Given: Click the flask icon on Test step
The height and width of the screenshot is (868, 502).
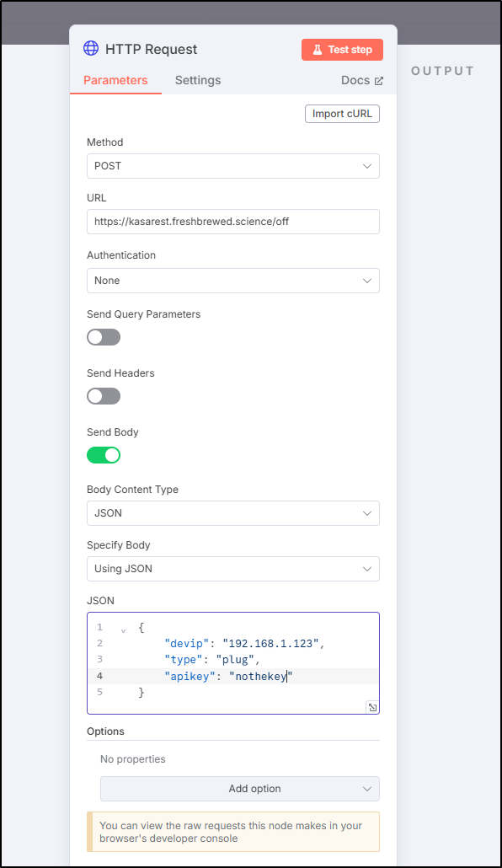Looking at the screenshot, I should click(318, 50).
